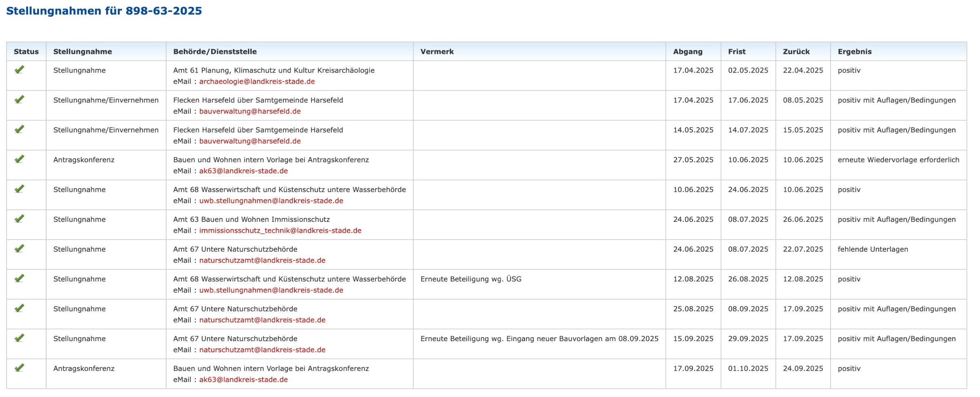
Task: Select the status checkmark of the Immissionschutz row
Action: coord(19,219)
